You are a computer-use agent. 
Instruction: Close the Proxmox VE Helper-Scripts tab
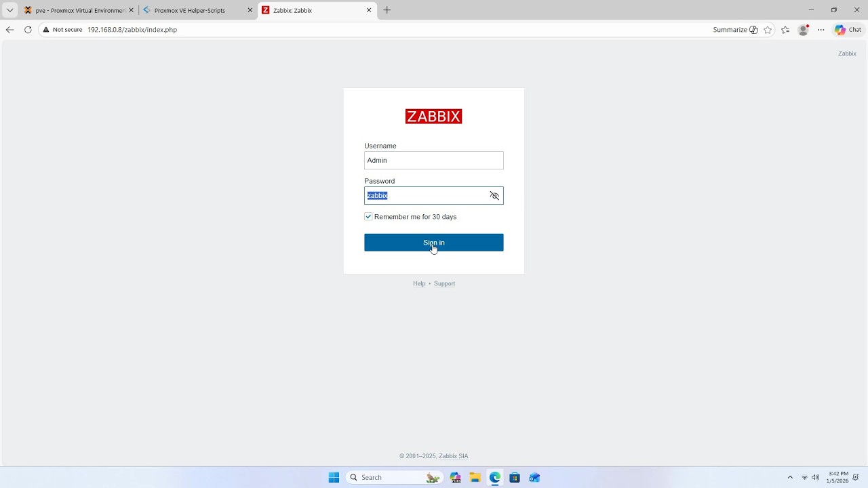(x=250, y=10)
